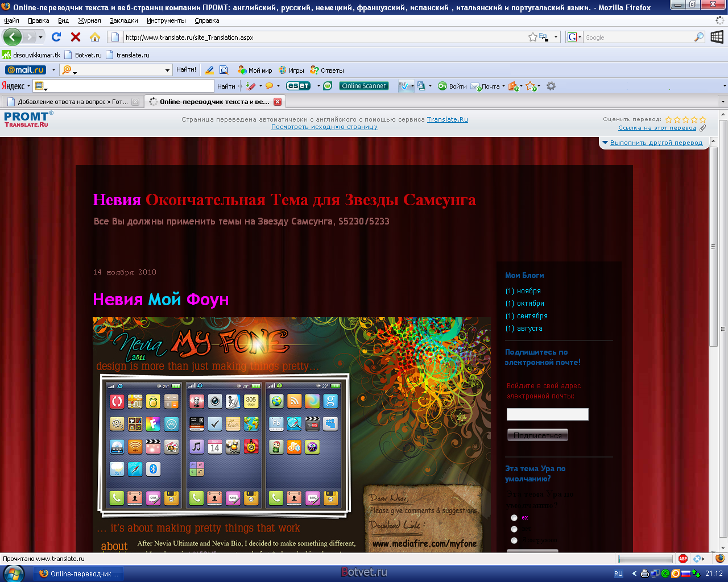Open the Журнал menu
The image size is (728, 582).
(x=90, y=20)
